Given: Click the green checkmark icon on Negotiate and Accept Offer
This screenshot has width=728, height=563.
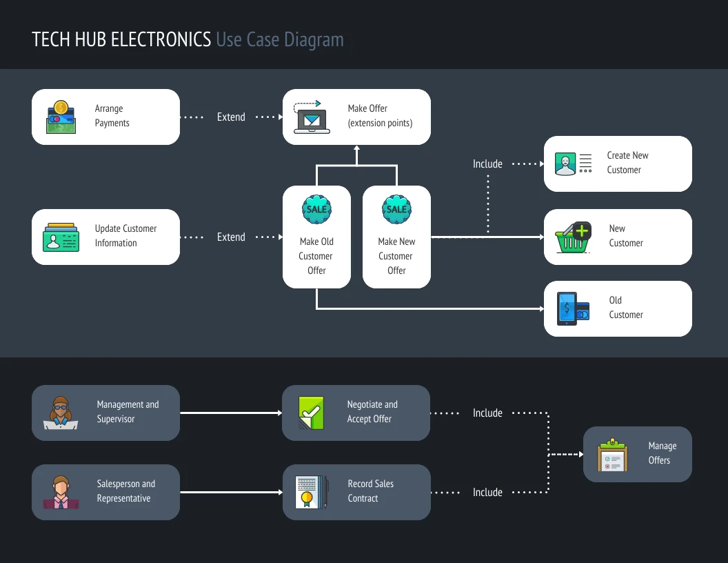Looking at the screenshot, I should 311,413.
